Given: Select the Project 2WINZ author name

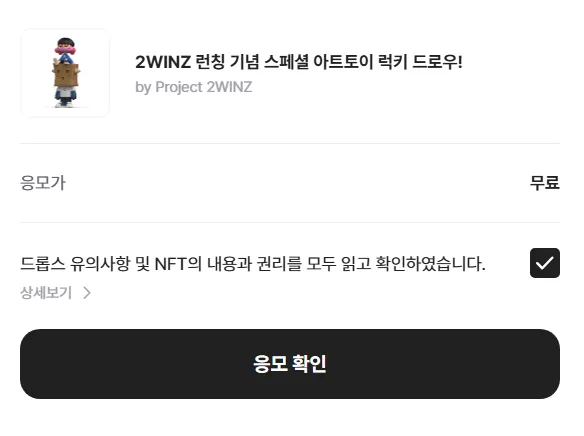Looking at the screenshot, I should (x=203, y=87).
